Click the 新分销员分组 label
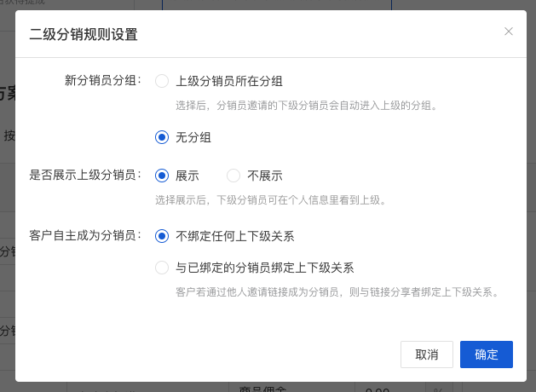Image resolution: width=536 pixels, height=392 pixels. [x=103, y=81]
